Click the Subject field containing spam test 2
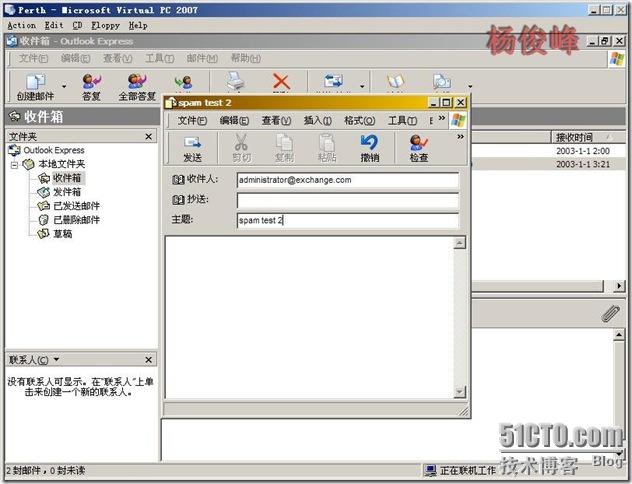 coord(348,220)
